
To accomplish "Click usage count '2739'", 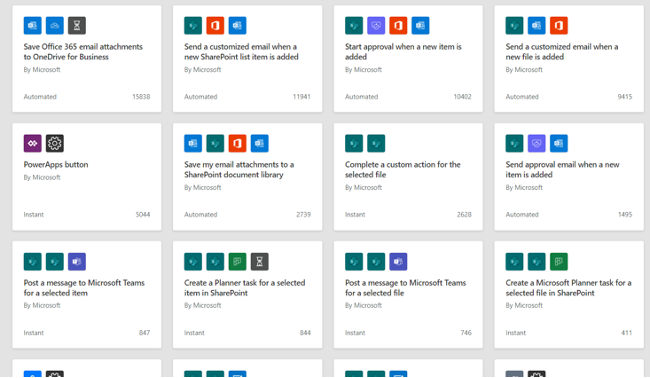I will [x=303, y=215].
